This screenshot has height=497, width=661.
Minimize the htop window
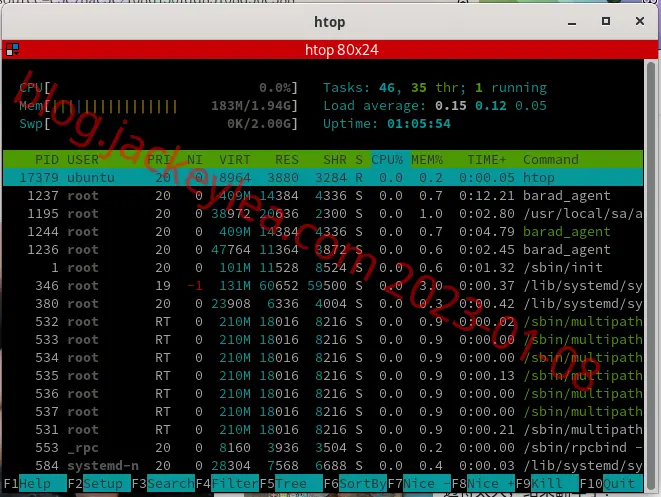click(x=572, y=22)
